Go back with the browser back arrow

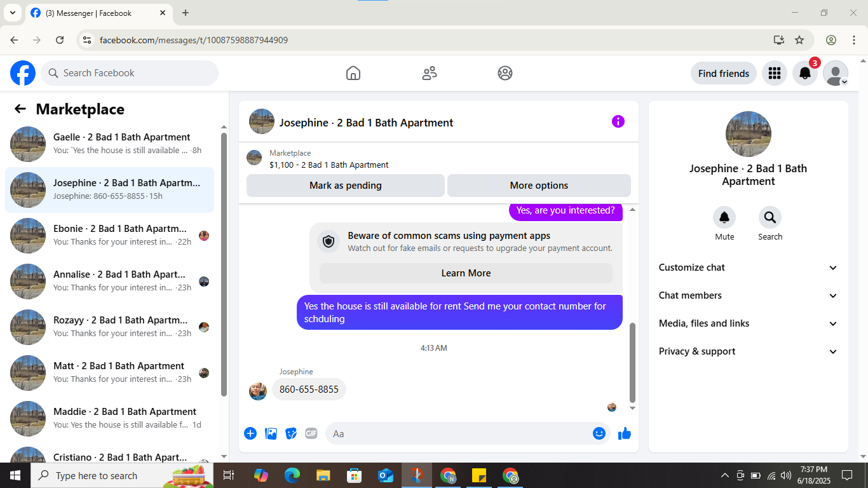[x=15, y=40]
